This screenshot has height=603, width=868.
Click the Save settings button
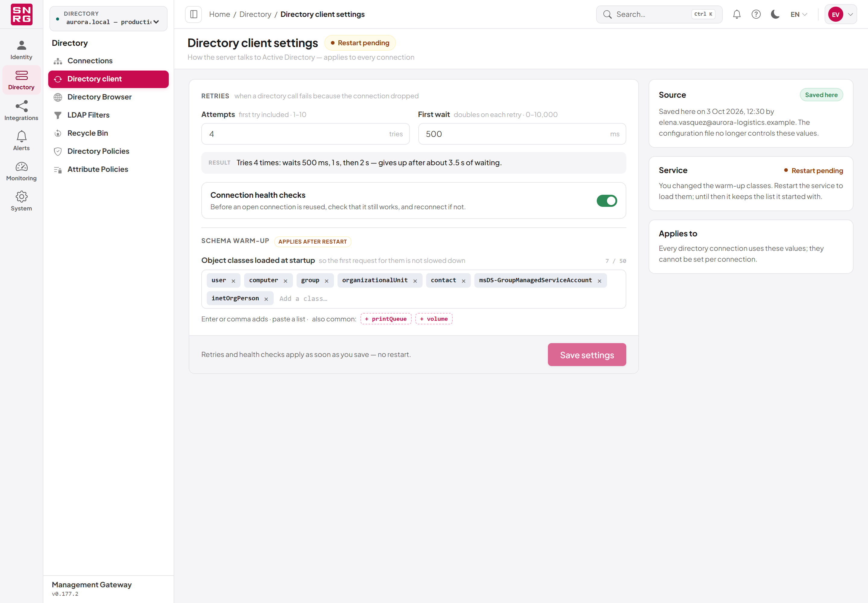tap(587, 354)
